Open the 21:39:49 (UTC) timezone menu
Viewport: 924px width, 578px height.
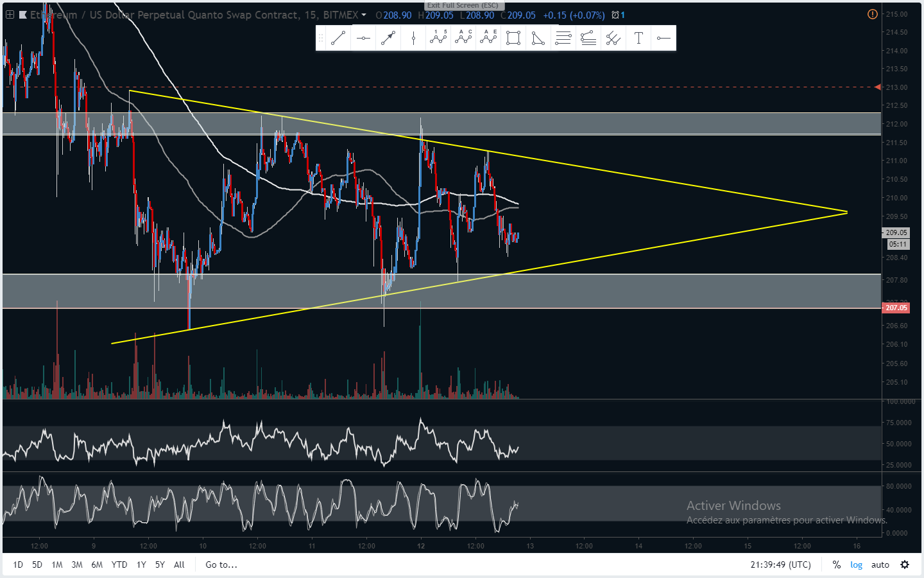pyautogui.click(x=780, y=565)
